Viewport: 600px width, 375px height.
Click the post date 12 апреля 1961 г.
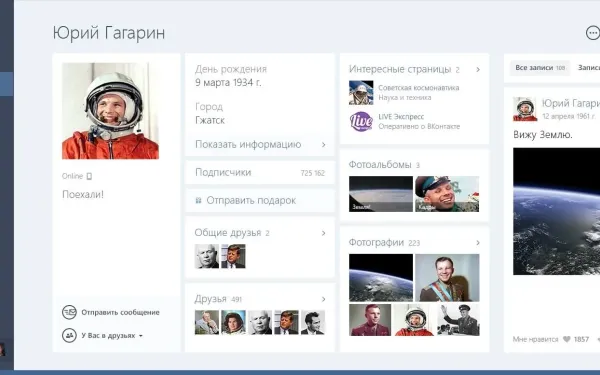pyautogui.click(x=569, y=116)
